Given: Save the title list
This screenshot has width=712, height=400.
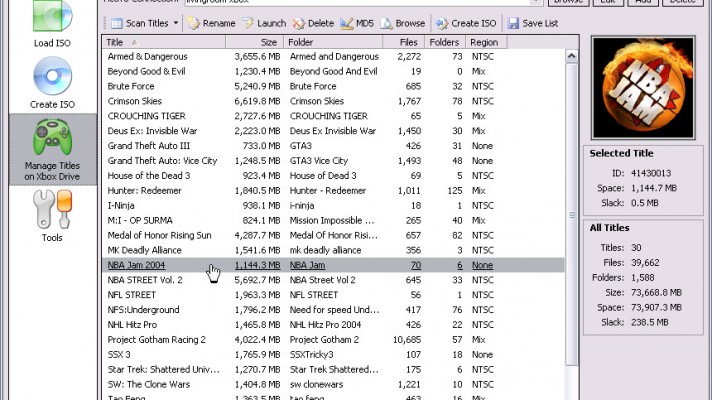Looking at the screenshot, I should [x=533, y=23].
